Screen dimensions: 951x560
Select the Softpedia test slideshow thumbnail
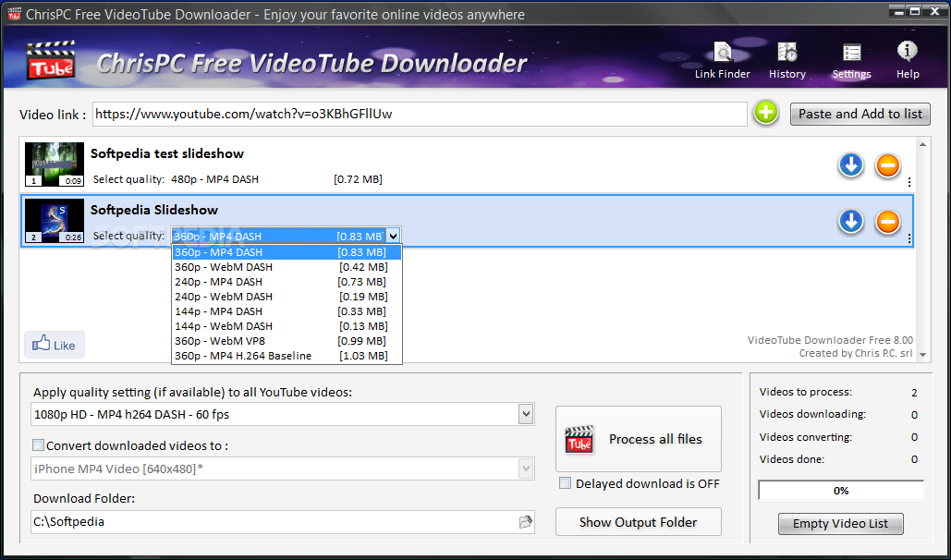point(54,164)
